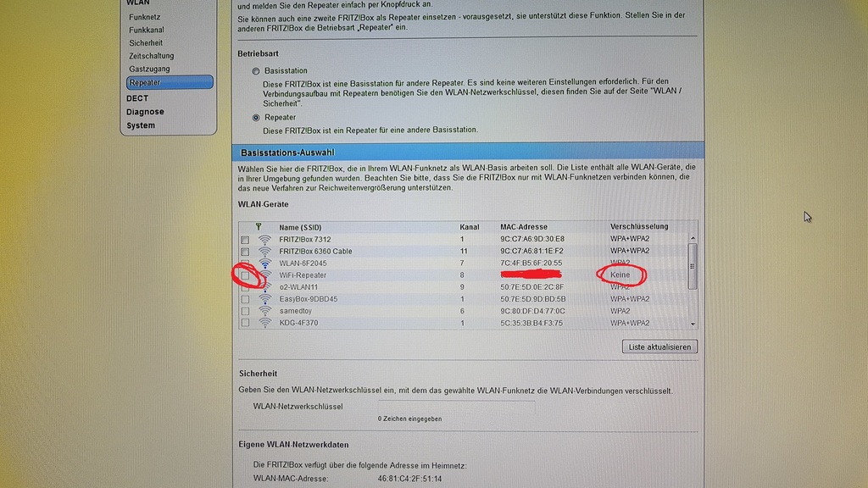This screenshot has width=868, height=488.
Task: Click the up arrow of the device list scrollbar
Action: coord(693,240)
